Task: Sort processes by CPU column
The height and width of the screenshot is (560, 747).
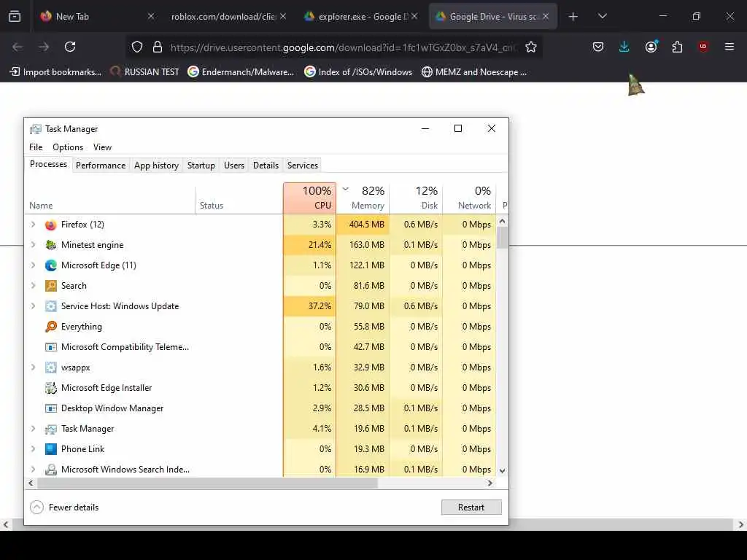Action: coord(309,198)
